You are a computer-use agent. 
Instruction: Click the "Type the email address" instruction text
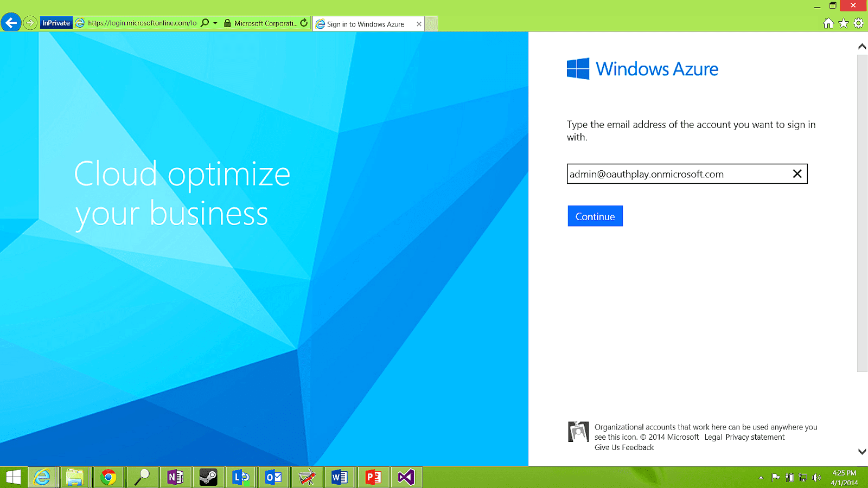pyautogui.click(x=691, y=131)
